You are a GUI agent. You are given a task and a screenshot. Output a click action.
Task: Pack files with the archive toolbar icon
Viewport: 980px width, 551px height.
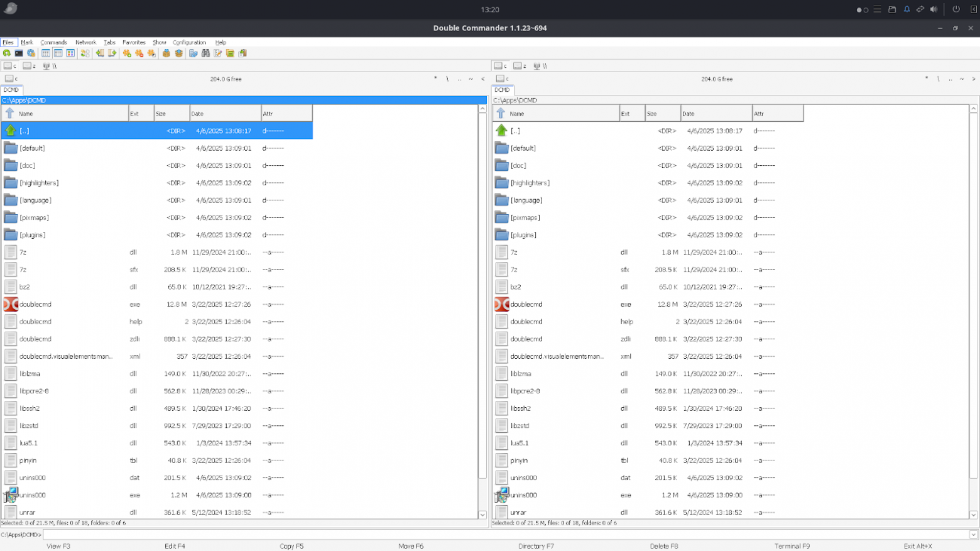166,53
